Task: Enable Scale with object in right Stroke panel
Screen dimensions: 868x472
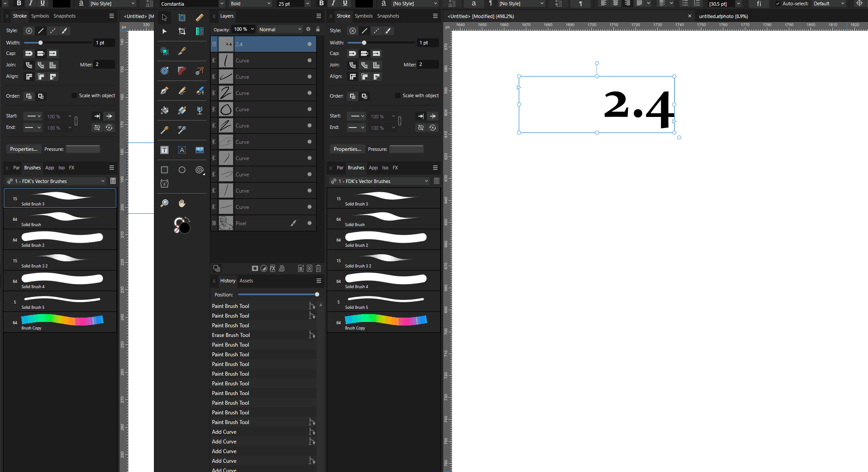Action: (398, 95)
